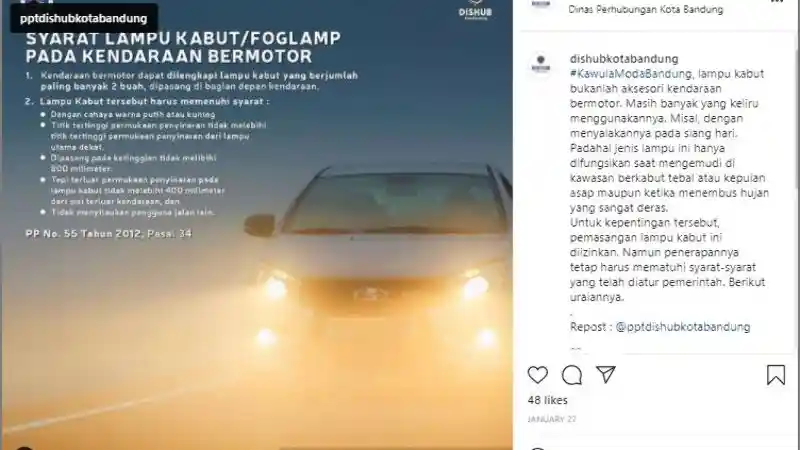Image resolution: width=800 pixels, height=450 pixels.
Task: Click the foggy car post image
Action: 257,225
